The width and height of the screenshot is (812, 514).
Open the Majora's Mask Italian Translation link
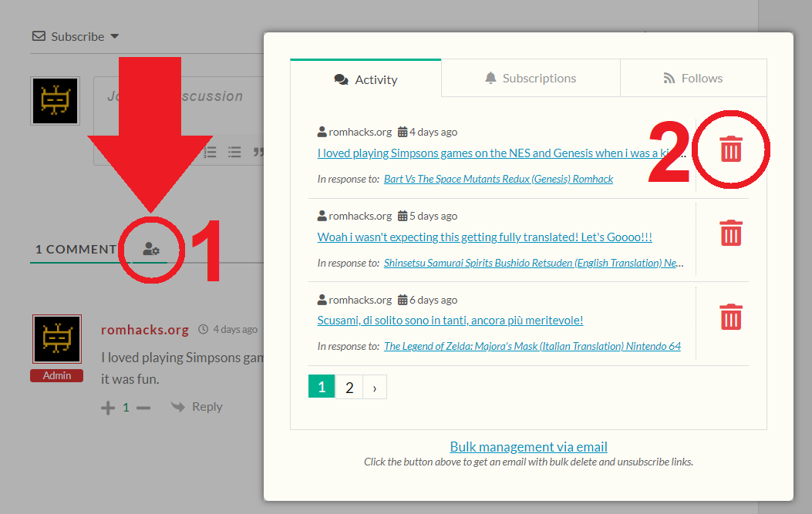click(532, 346)
